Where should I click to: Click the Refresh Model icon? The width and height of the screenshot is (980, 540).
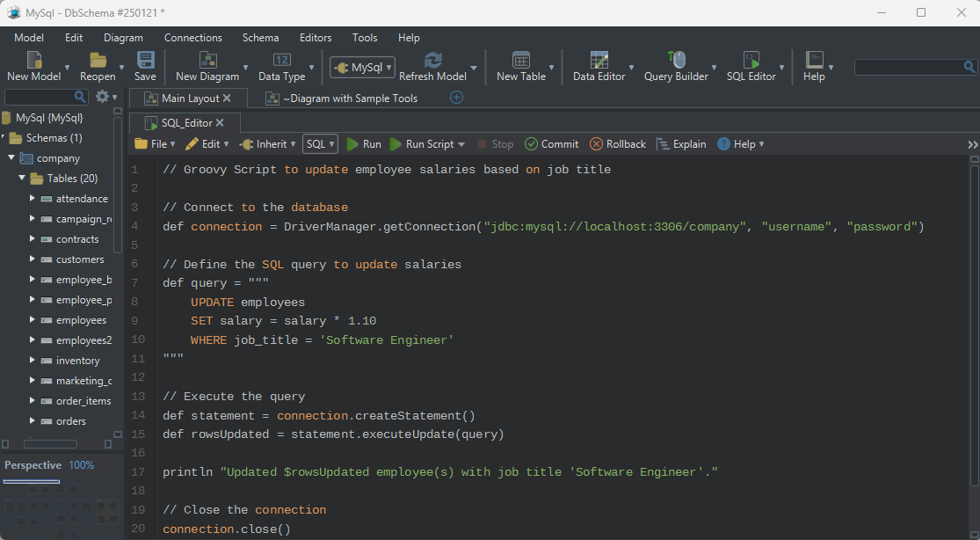(432, 60)
